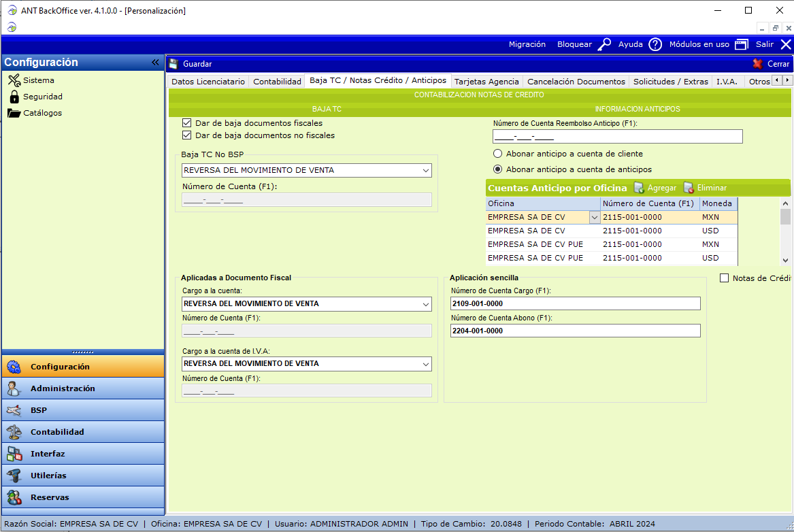Open Módulos en uso window icon
Viewport: 794px width, 532px height.
pos(741,44)
